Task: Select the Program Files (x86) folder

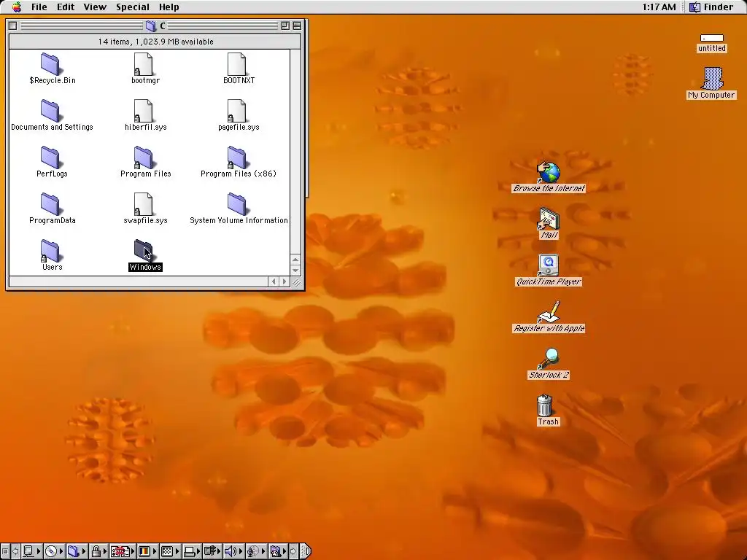Action: [239, 162]
